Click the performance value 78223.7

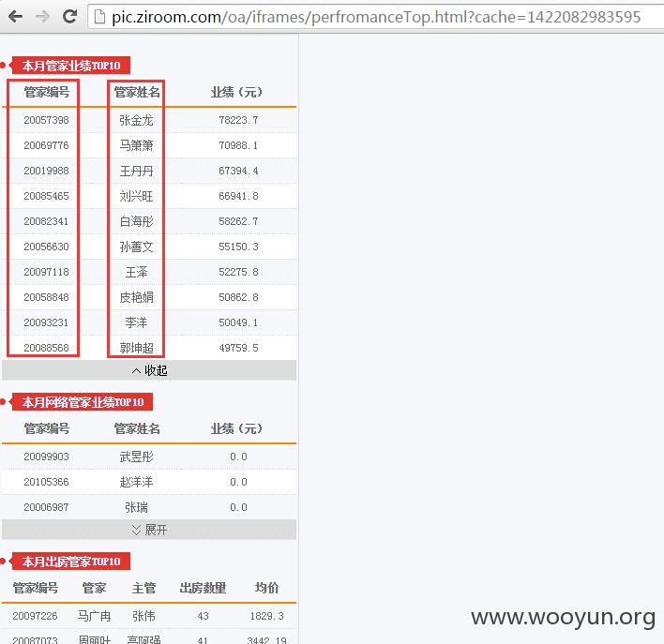pos(238,120)
